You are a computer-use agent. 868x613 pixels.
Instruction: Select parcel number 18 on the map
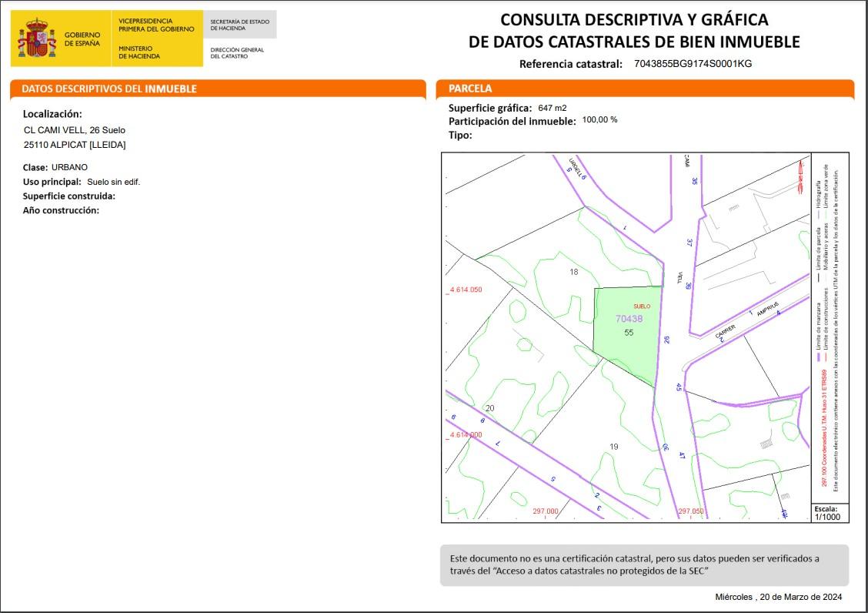[x=573, y=272]
